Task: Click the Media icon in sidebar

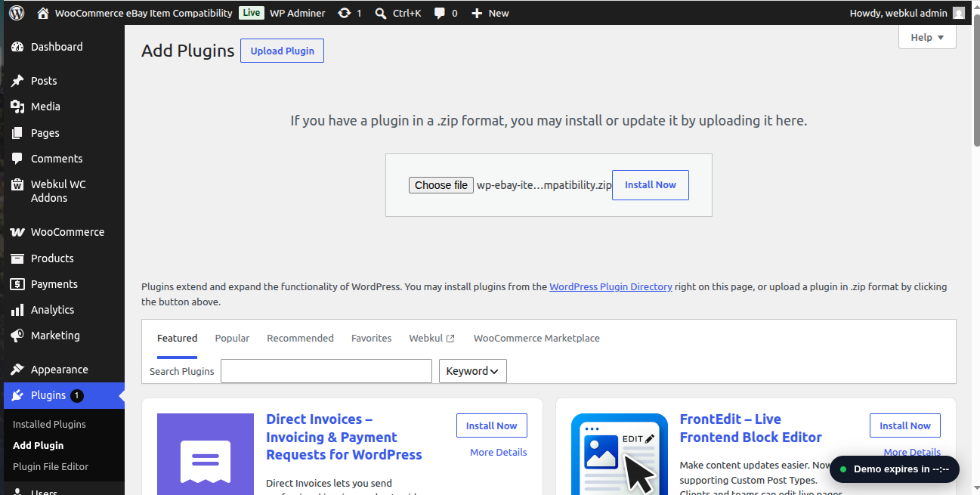Action: tap(17, 107)
